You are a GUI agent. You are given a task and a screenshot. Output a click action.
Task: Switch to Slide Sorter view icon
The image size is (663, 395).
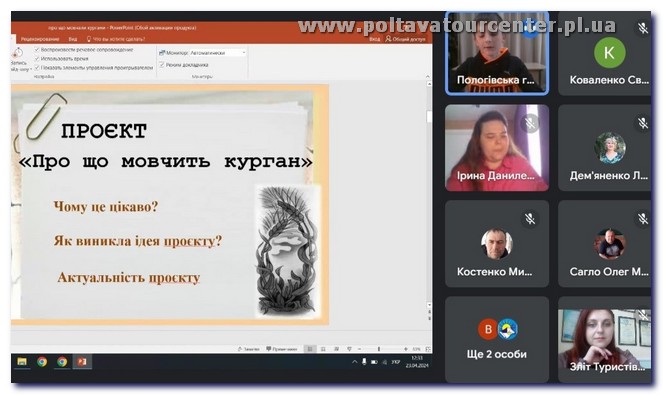[323, 349]
